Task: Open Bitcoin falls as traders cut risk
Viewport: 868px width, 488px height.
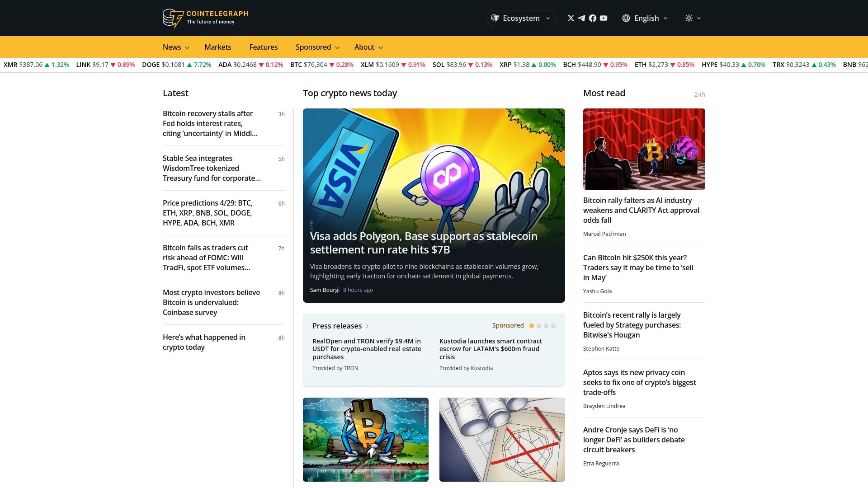Action: click(x=207, y=258)
